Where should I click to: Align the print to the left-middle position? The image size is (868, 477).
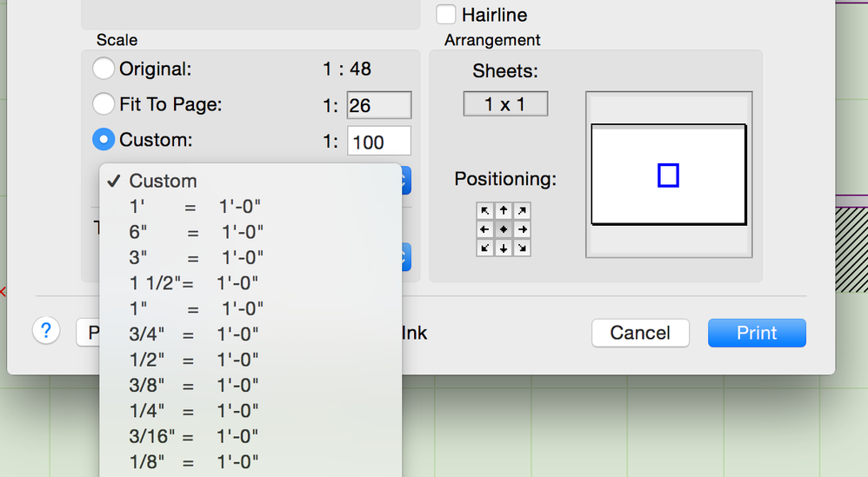(x=485, y=229)
